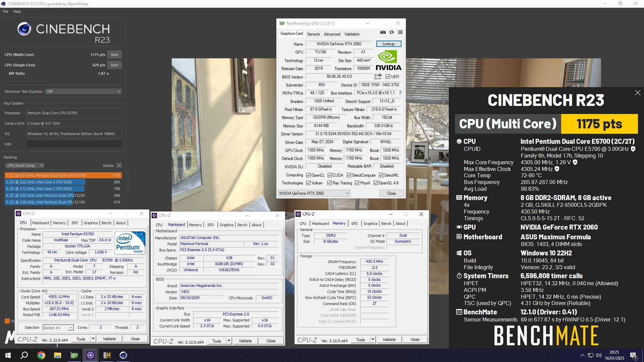This screenshot has height=362, width=644.
Task: Open Tools dropdown arrow in CPU tab CPU-Z
Action: pyautogui.click(x=93, y=339)
